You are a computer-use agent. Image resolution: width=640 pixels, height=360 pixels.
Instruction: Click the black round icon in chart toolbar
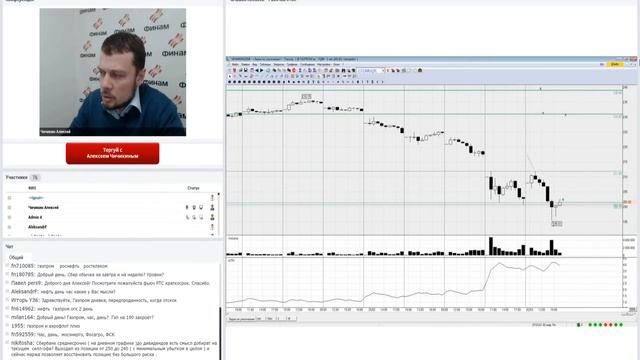click(x=420, y=71)
